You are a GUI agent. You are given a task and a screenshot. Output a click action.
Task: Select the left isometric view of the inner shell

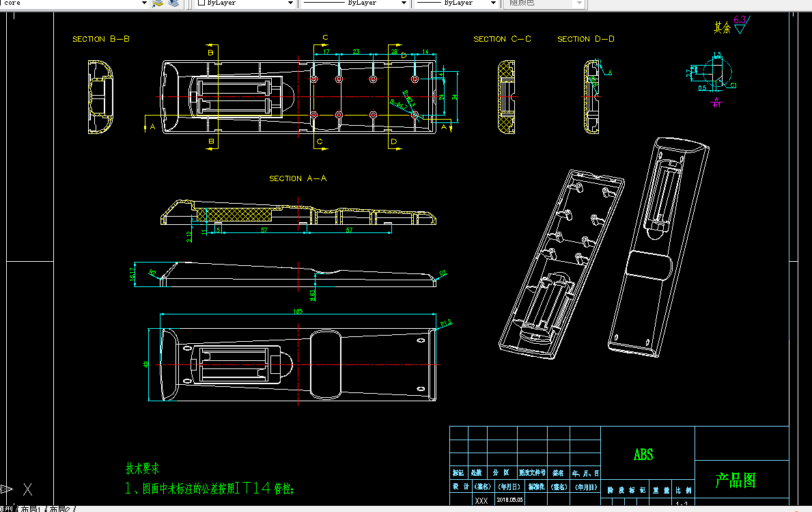(x=561, y=265)
